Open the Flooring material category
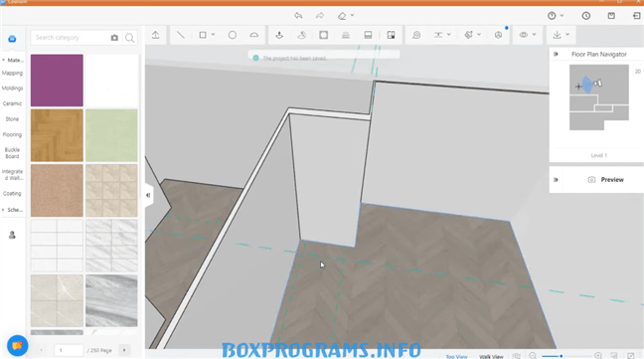 click(x=12, y=134)
